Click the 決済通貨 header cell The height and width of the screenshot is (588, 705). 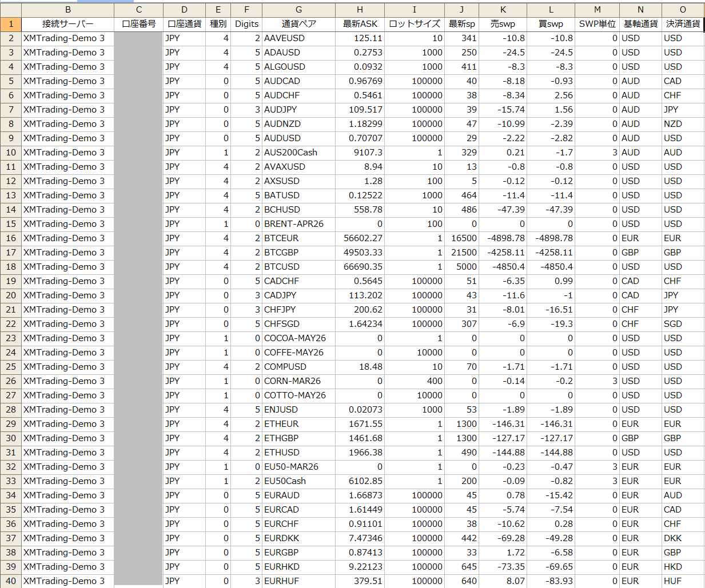coord(683,24)
